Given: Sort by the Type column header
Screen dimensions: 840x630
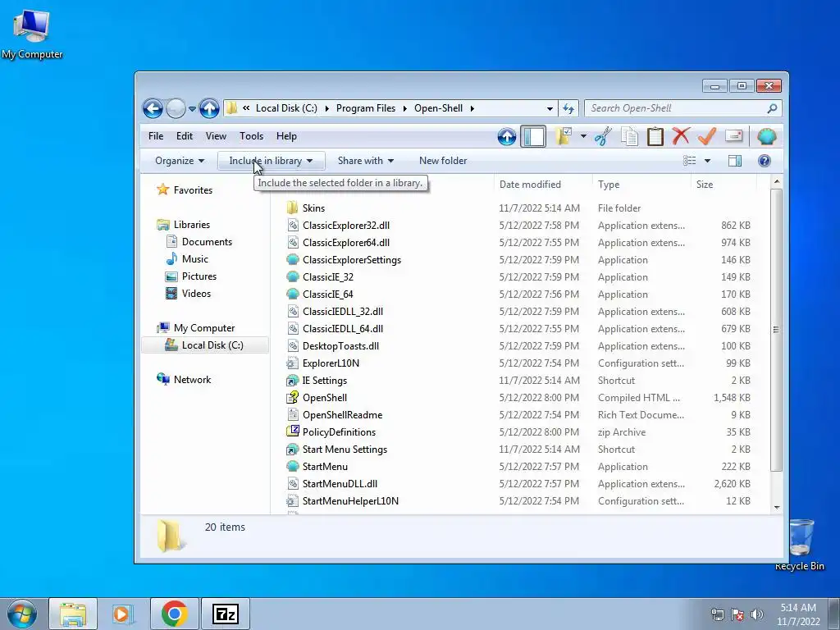Looking at the screenshot, I should [641, 185].
